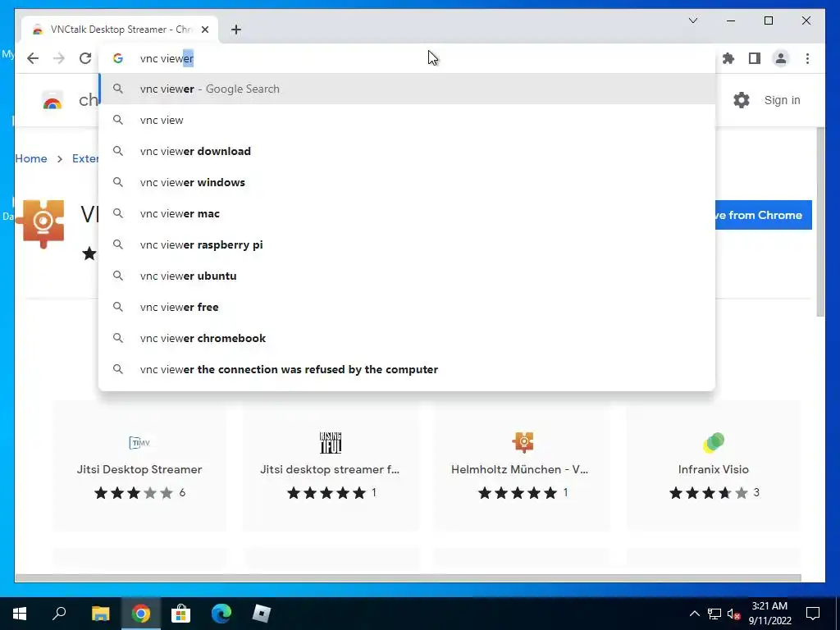Click the network status tray icon
Viewport: 840px width, 630px height.
tap(714, 614)
